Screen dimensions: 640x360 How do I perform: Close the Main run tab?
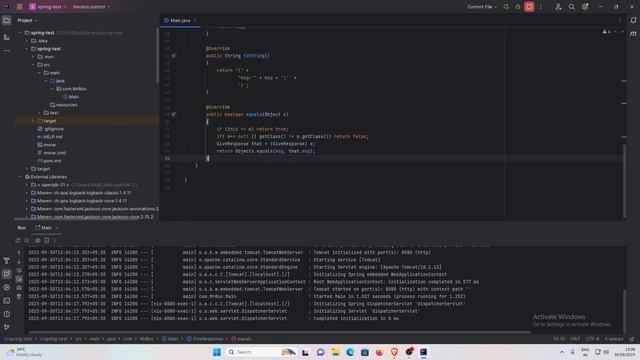(57, 228)
